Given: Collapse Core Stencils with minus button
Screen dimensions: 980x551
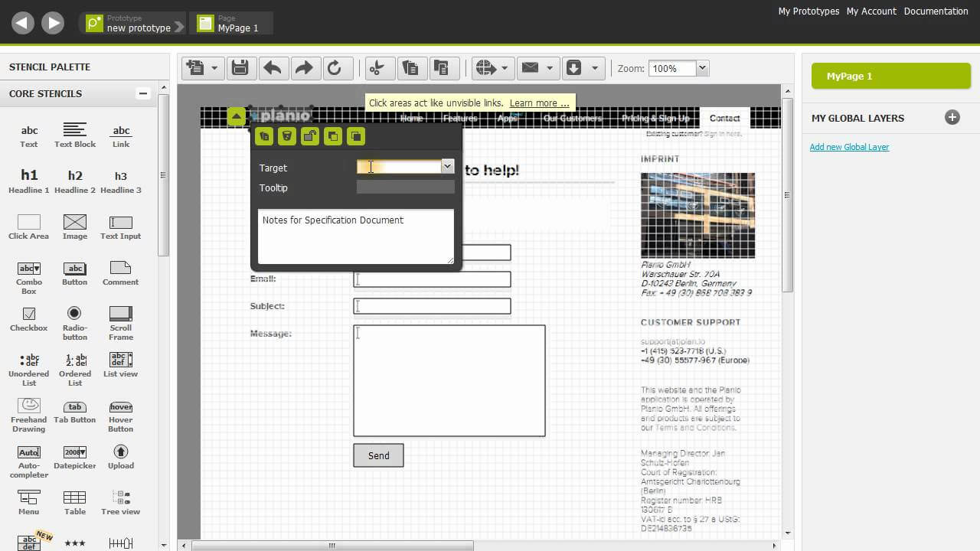Looking at the screenshot, I should (x=142, y=93).
